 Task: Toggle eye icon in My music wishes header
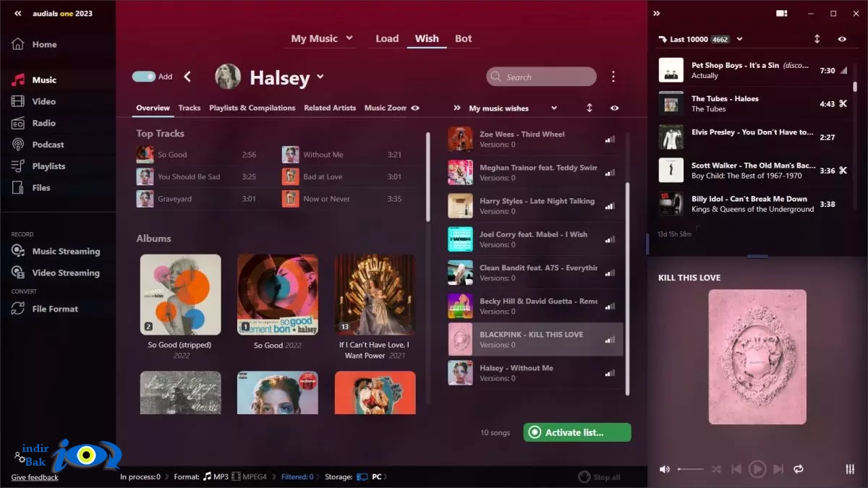pos(614,108)
